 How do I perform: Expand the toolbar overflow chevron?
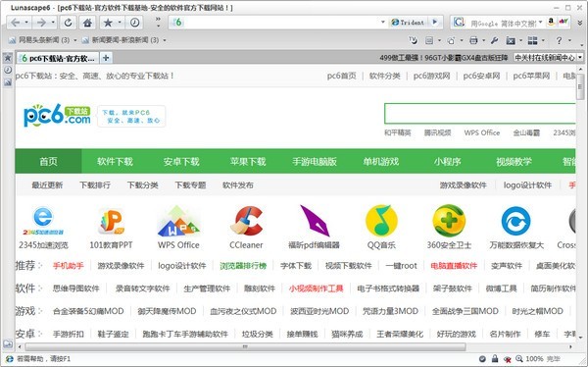(158, 23)
